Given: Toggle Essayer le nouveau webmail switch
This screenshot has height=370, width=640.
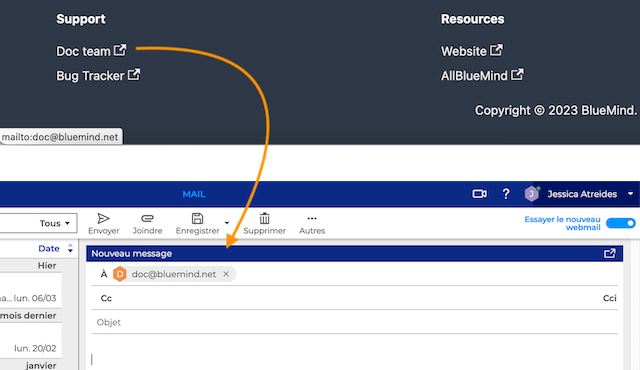Looking at the screenshot, I should [x=620, y=223].
